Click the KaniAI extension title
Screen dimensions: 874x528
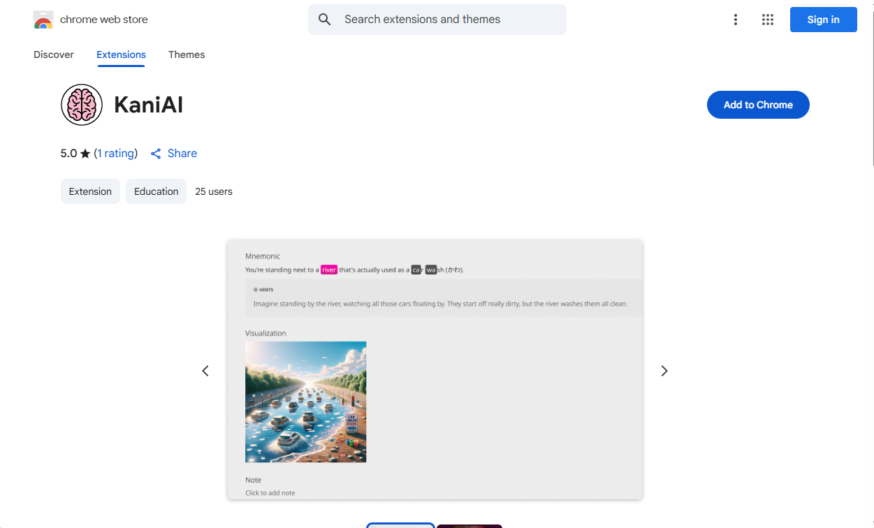[148, 105]
